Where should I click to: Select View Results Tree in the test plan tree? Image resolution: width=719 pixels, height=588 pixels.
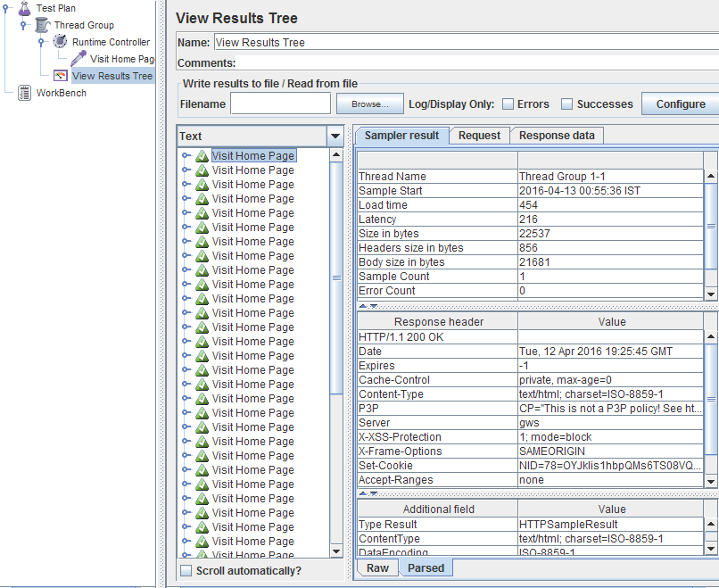(112, 76)
